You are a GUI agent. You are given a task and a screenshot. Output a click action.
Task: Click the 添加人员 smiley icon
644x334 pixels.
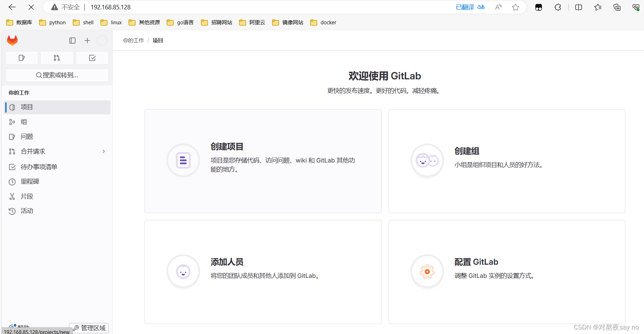coord(183,271)
